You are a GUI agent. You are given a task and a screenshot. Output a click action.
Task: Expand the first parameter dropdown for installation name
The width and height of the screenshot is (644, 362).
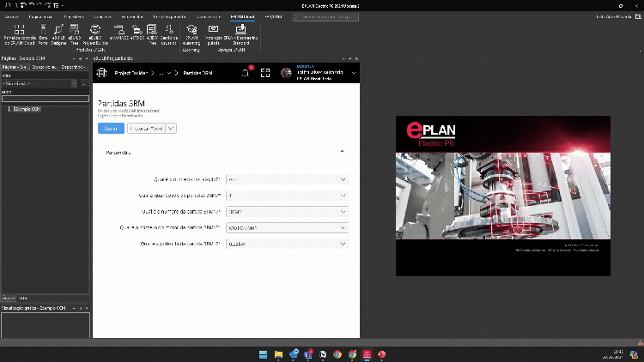click(x=287, y=179)
